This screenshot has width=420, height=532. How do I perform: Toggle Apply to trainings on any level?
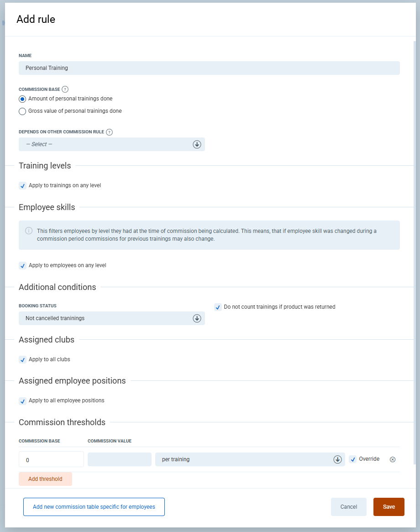23,186
